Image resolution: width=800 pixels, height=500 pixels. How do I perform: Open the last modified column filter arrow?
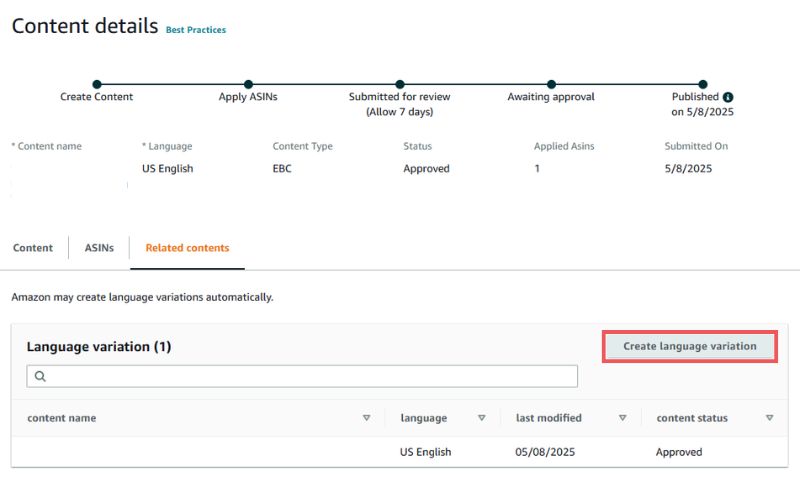622,418
